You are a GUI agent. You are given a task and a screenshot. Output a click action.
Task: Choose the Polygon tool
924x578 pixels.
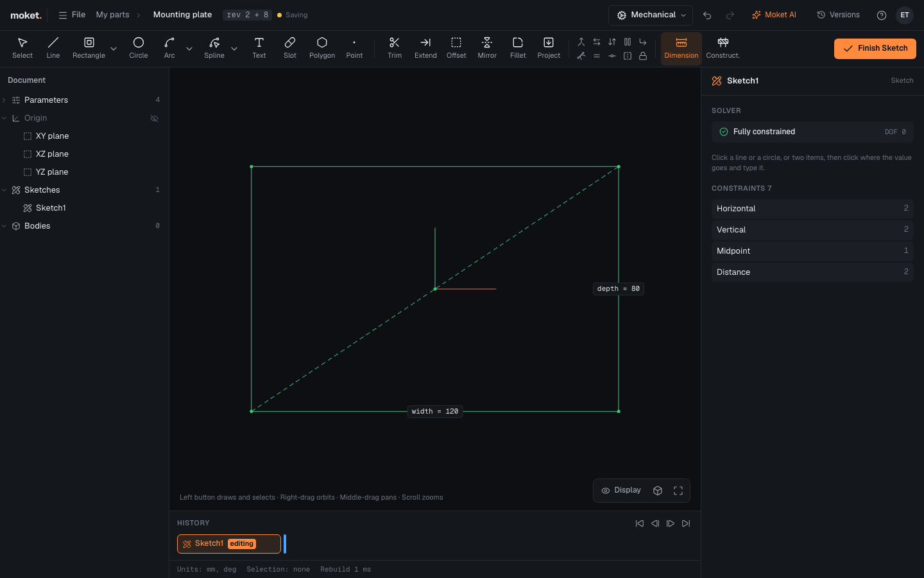point(322,48)
